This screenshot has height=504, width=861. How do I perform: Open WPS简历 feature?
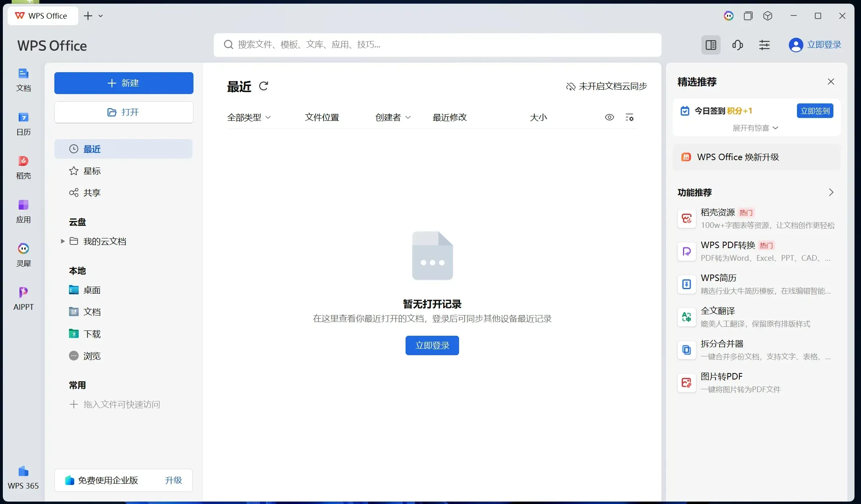tap(756, 284)
